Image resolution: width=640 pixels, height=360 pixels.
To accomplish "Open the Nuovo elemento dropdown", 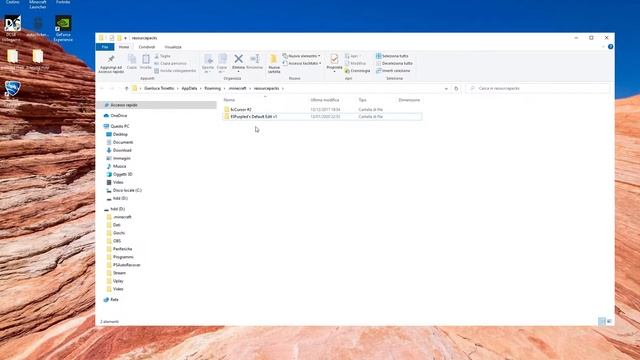I will (x=302, y=56).
